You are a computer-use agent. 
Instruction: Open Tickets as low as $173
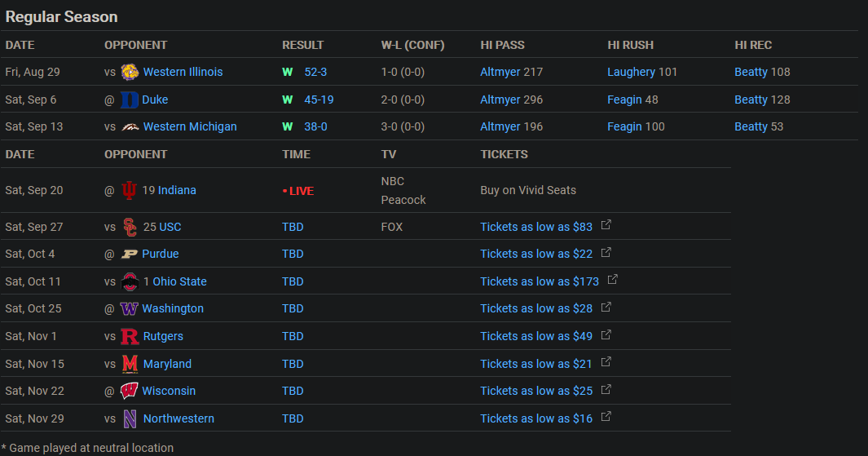[x=540, y=281]
